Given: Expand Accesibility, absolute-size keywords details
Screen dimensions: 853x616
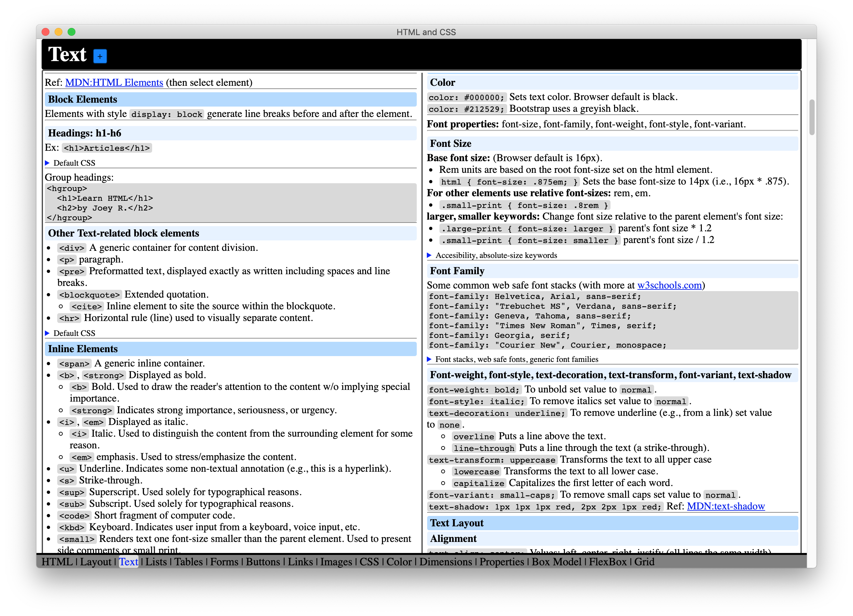Looking at the screenshot, I should point(492,255).
